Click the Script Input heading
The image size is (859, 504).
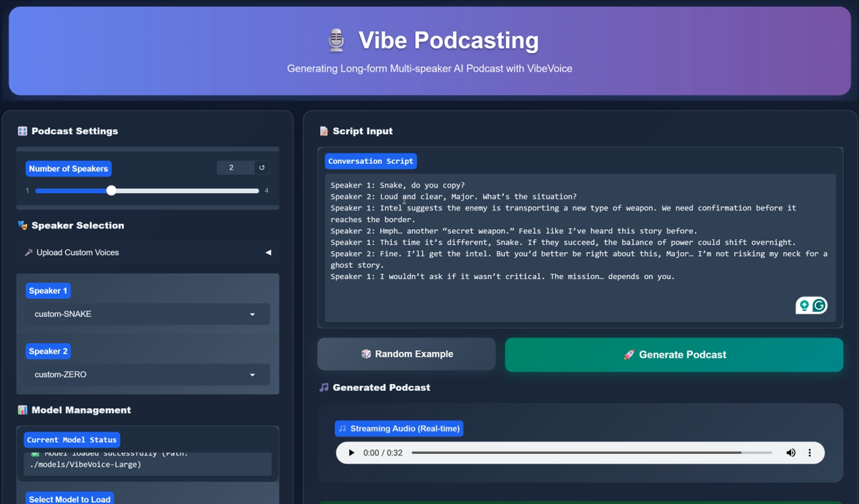pos(362,131)
